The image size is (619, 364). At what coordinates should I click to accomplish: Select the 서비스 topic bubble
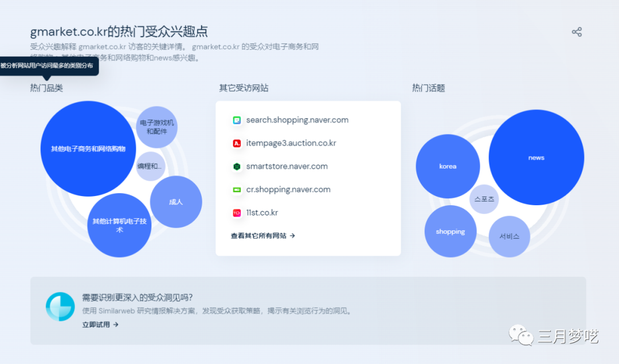pos(510,237)
